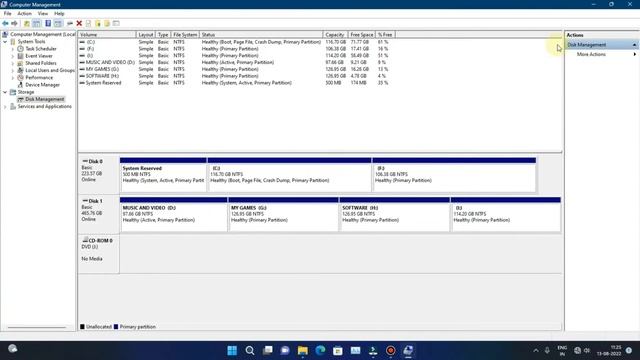This screenshot has width=640, height=360.
Task: Expand the Event Viewer node arrow
Action: tap(13, 56)
